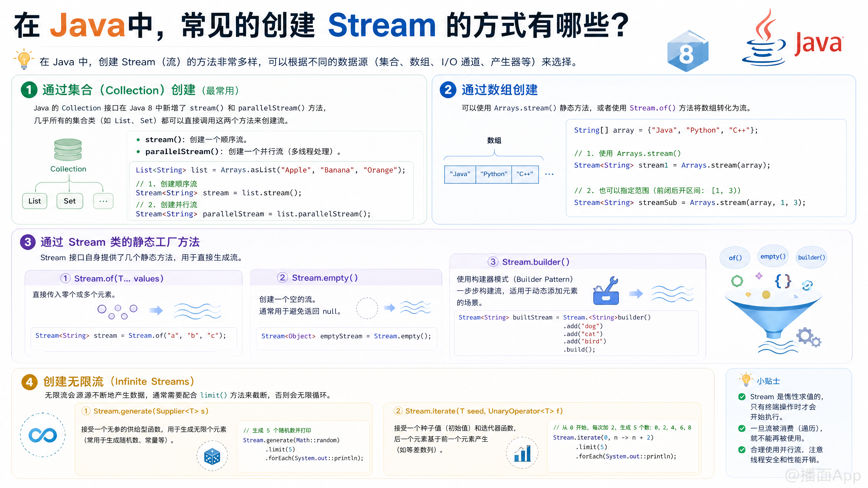The image size is (868, 488).
Task: Click the green number 1 section badge
Action: point(29,90)
